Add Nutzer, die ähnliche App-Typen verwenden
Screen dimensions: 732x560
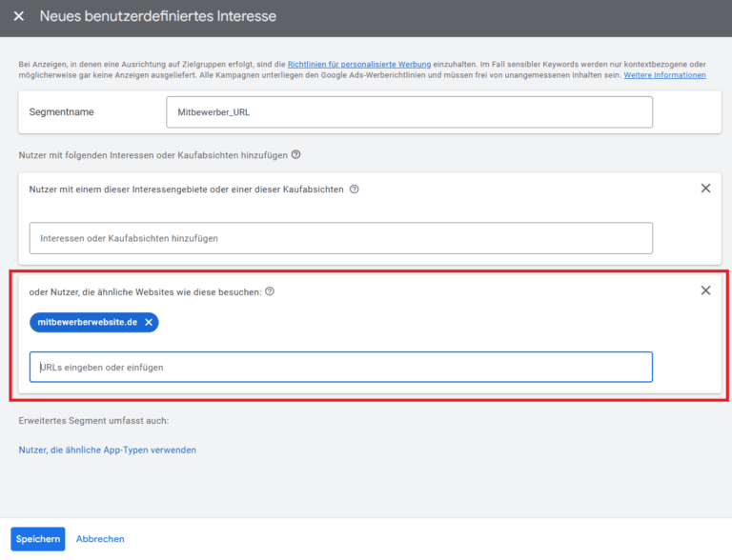coord(108,450)
